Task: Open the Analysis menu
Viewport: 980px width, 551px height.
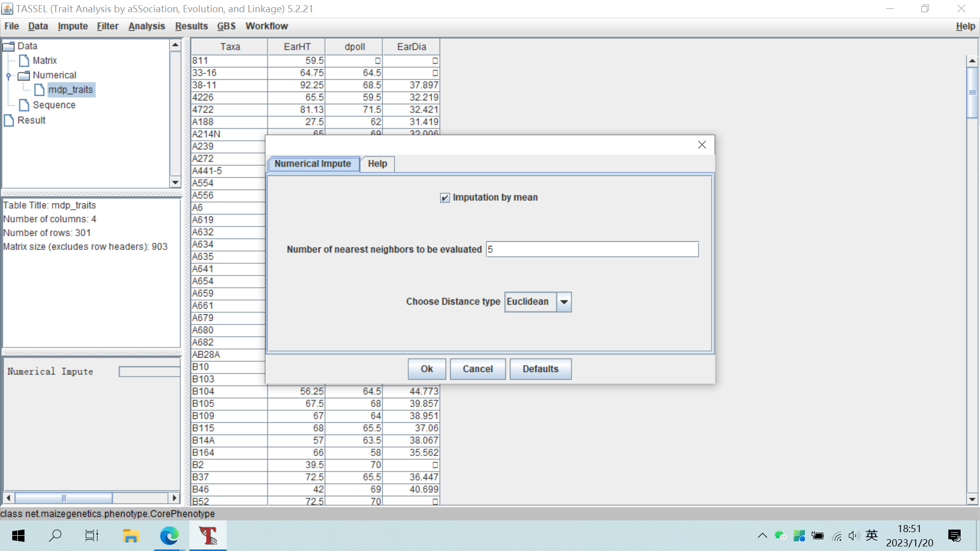Action: pos(146,26)
